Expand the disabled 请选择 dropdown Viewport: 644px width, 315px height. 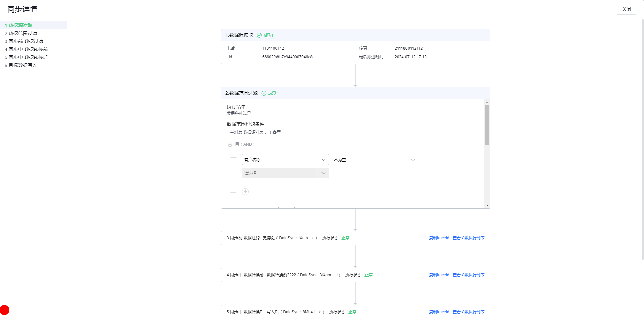285,173
